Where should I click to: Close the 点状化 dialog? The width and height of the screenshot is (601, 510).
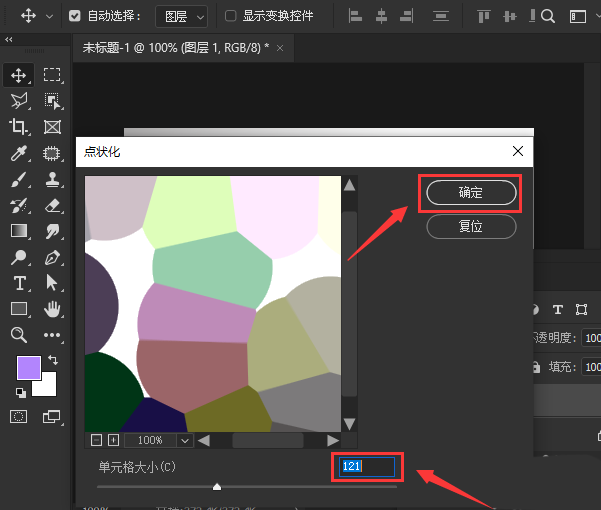[x=518, y=151]
